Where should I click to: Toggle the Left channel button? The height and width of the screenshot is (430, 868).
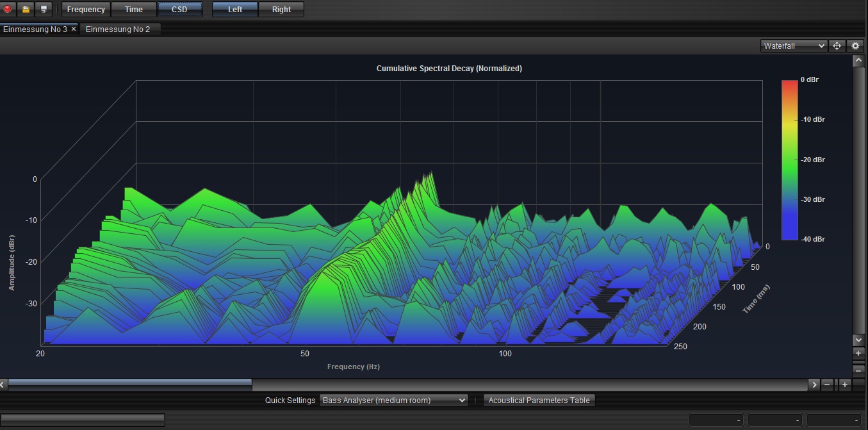235,9
